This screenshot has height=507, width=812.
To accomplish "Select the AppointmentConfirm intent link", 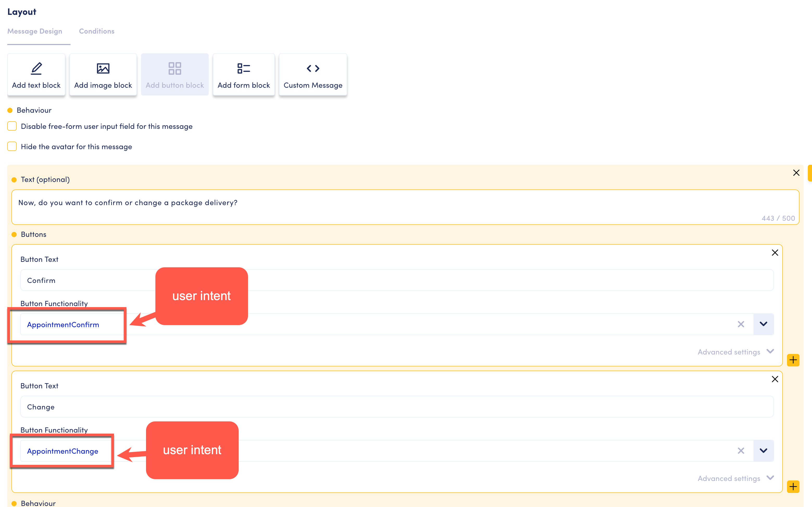I will (63, 324).
